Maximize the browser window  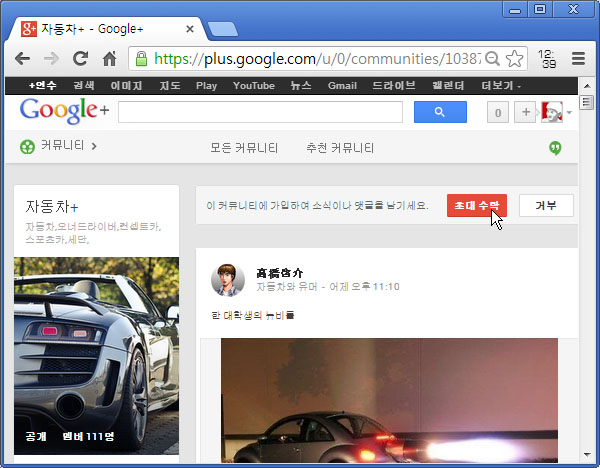[540, 9]
